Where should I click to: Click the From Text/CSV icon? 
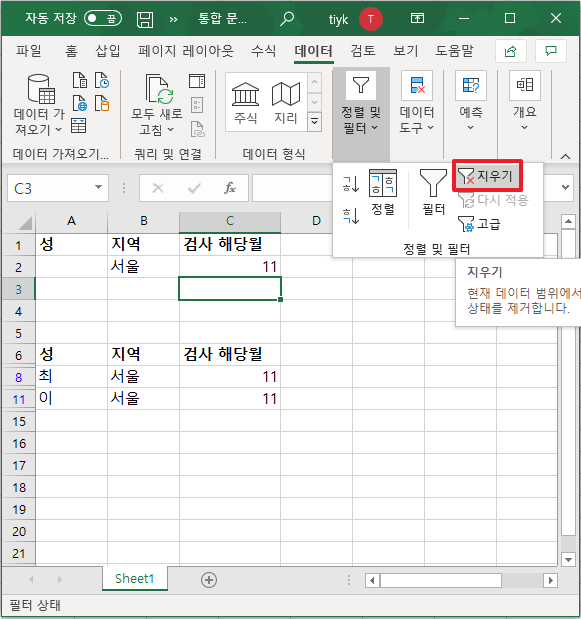(80, 80)
